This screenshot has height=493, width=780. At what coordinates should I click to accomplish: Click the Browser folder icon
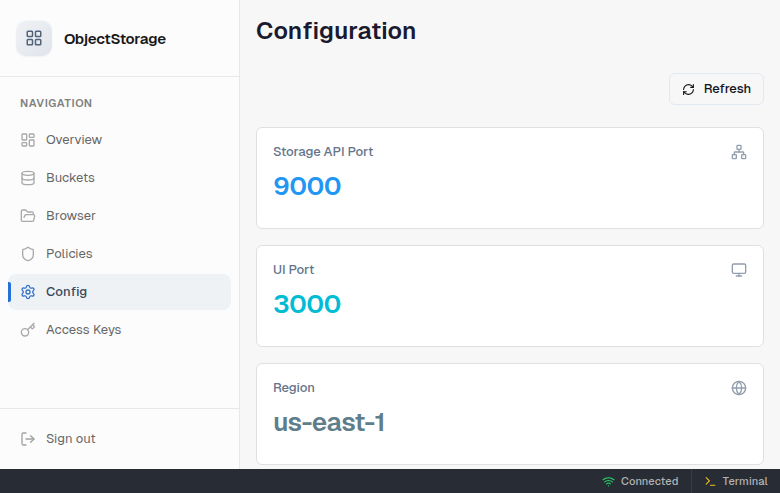(28, 216)
